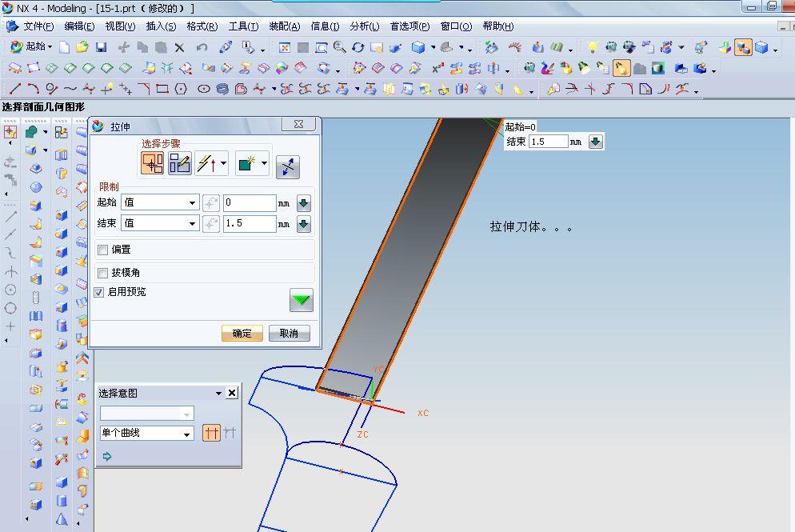Select the Ellipse curve tool
Image resolution: width=795 pixels, height=532 pixels.
pos(204,90)
